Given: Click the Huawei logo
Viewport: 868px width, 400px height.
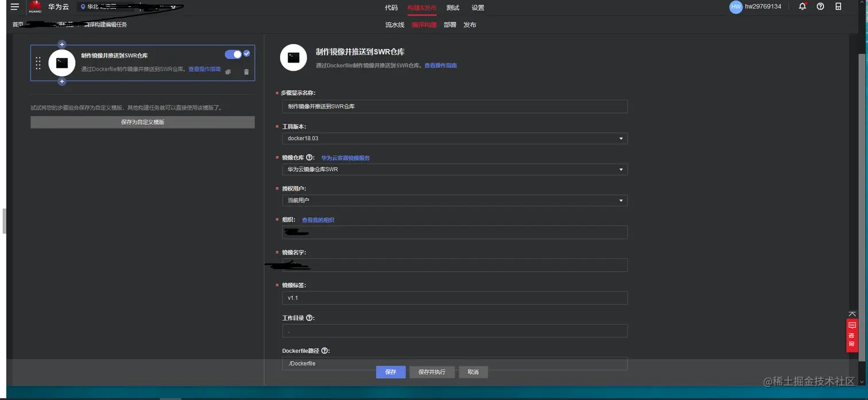Looking at the screenshot, I should pyautogui.click(x=36, y=7).
